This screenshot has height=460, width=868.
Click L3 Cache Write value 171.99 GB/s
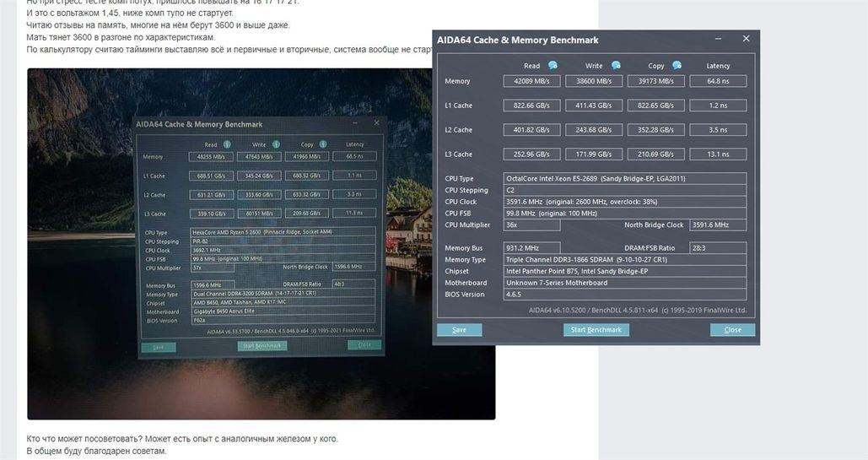point(594,154)
